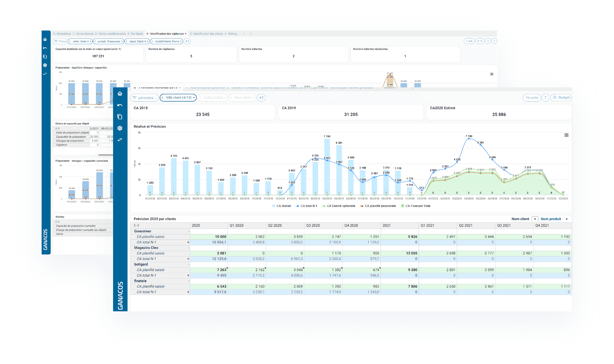This screenshot has height=364, width=614.
Task: Switch to the 6 - Solving tab
Action: pos(231,34)
